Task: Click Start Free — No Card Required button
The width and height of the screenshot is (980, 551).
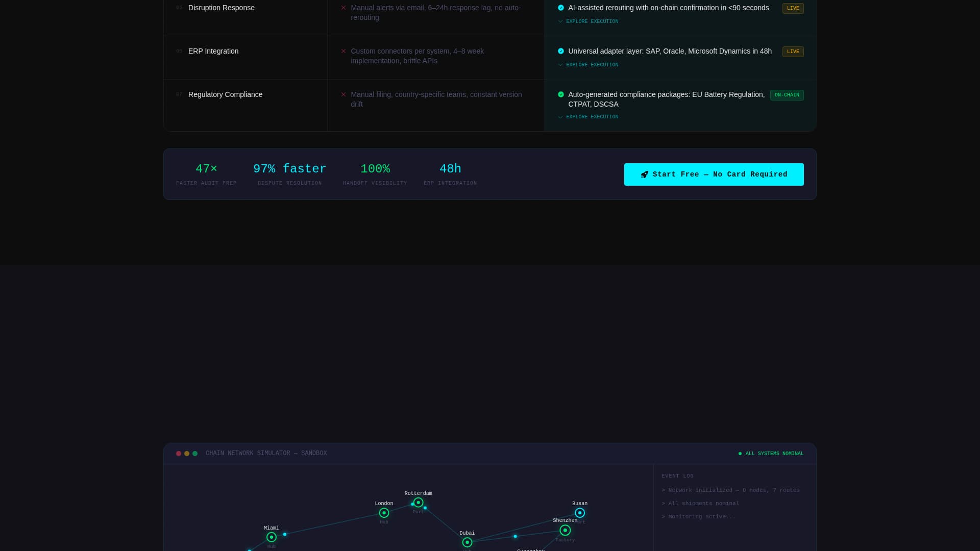Action: [x=714, y=174]
